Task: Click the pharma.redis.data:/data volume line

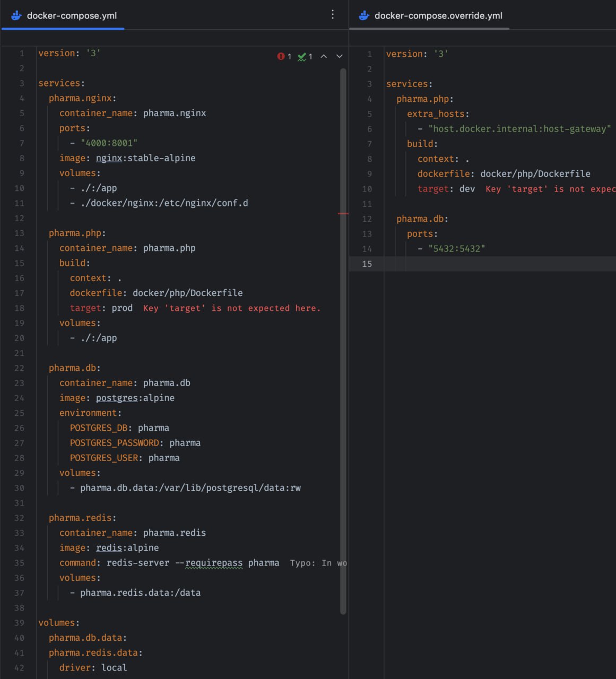Action: coord(135,593)
